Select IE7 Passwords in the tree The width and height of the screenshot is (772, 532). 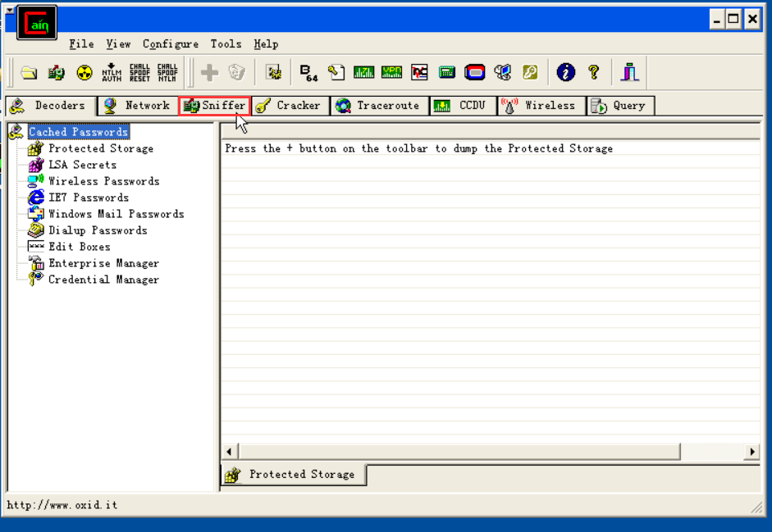(x=89, y=198)
